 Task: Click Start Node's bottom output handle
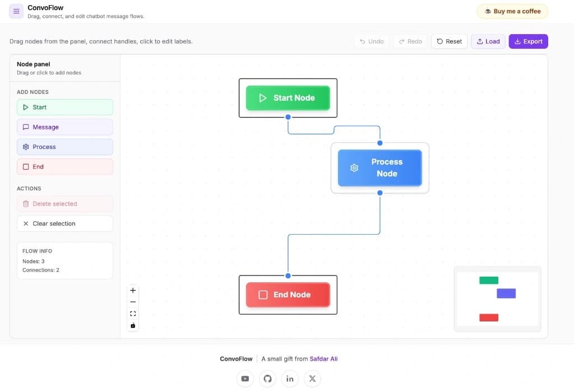[288, 117]
